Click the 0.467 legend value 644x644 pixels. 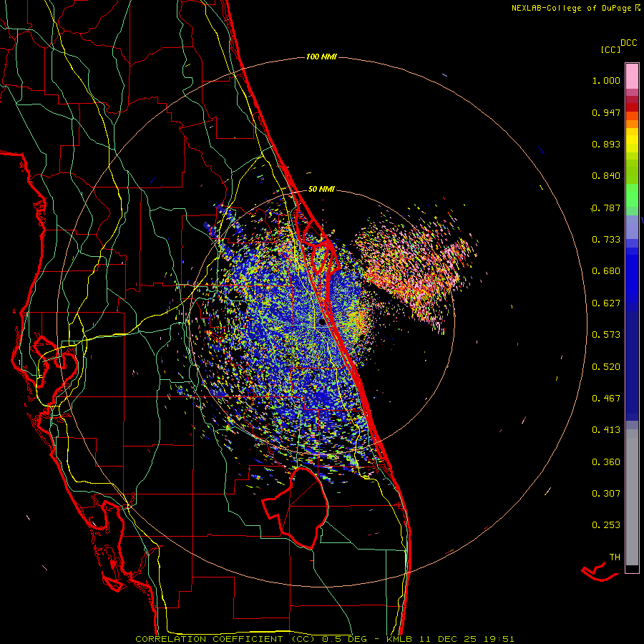coord(606,399)
